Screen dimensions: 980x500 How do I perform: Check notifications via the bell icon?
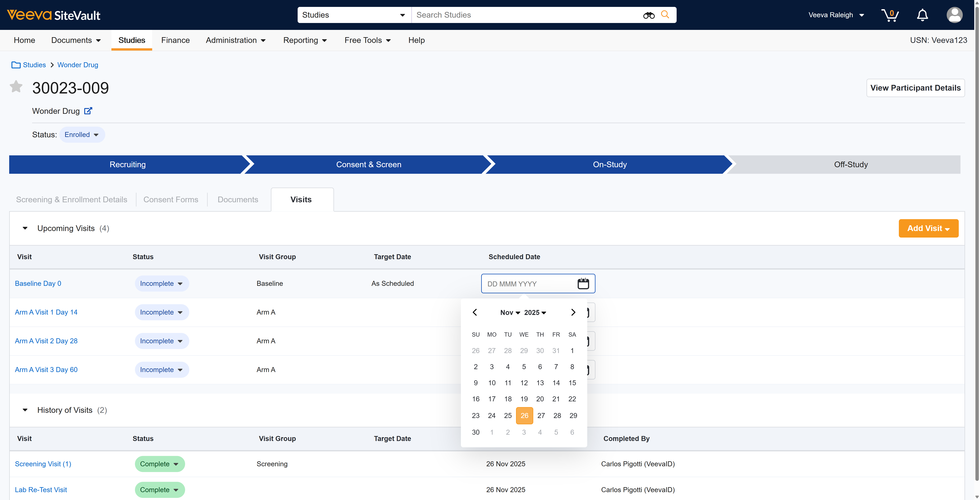coord(922,15)
